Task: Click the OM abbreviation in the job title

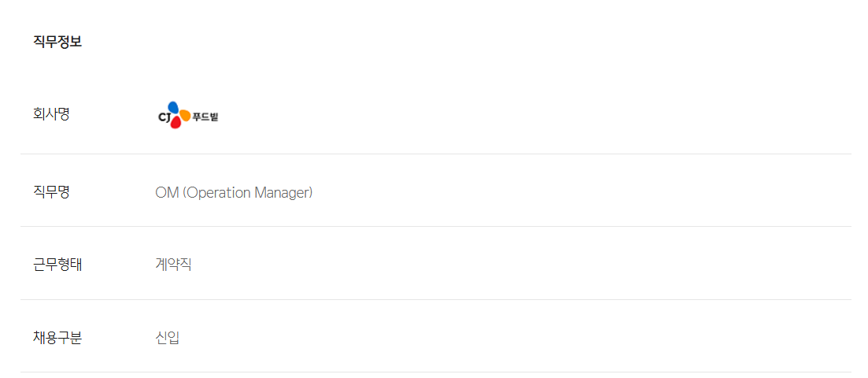Action: point(167,192)
